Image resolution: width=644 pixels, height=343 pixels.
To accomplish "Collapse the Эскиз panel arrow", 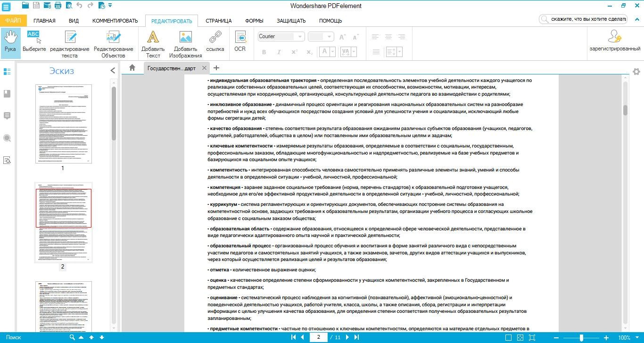I will pyautogui.click(x=113, y=71).
